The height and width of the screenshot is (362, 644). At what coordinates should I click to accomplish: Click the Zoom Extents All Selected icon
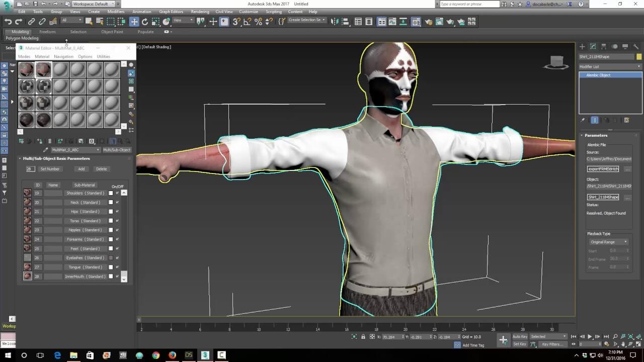point(639,336)
